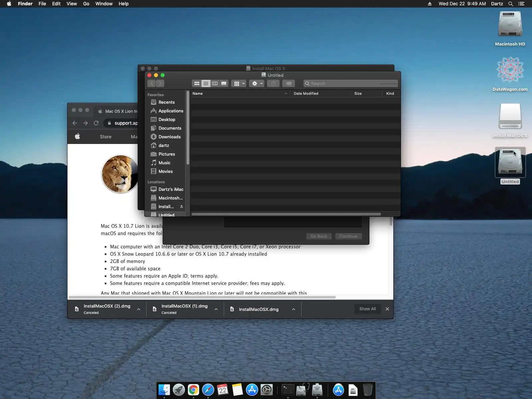Click the Finder horizontal scrollbar
This screenshot has height=399, width=532.
click(286, 214)
